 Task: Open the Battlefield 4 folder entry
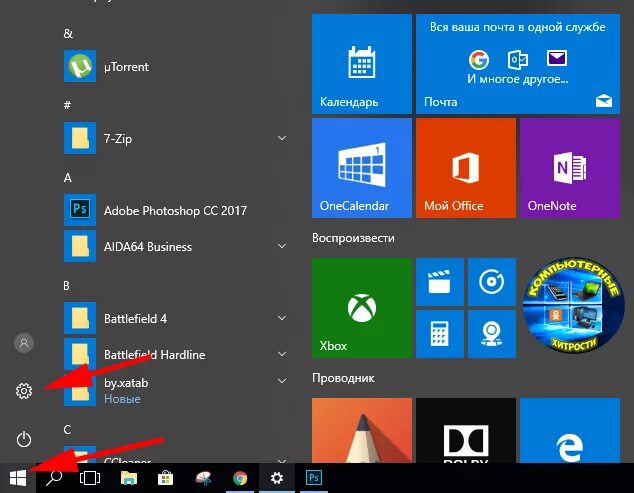[x=176, y=318]
